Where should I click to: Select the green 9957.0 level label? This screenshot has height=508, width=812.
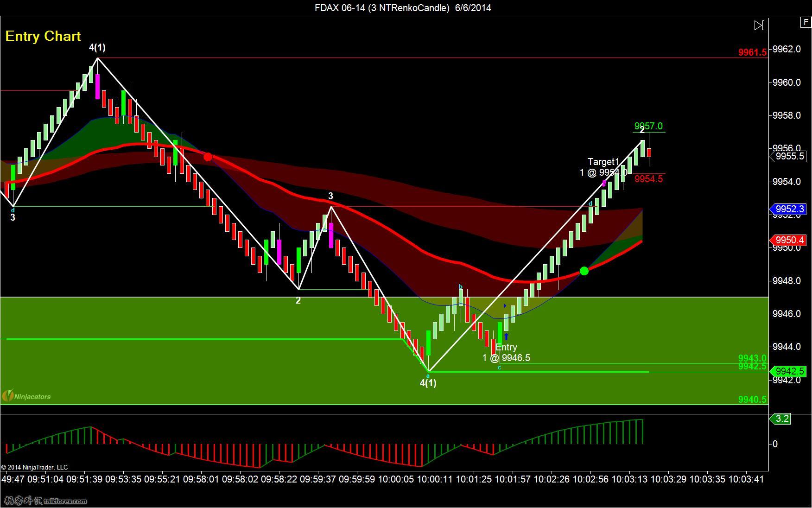point(648,126)
